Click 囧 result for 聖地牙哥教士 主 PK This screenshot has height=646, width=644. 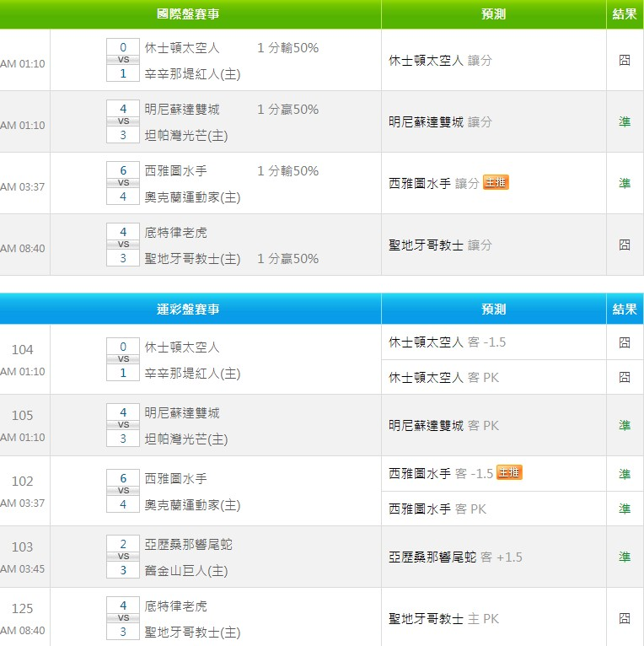(x=625, y=619)
